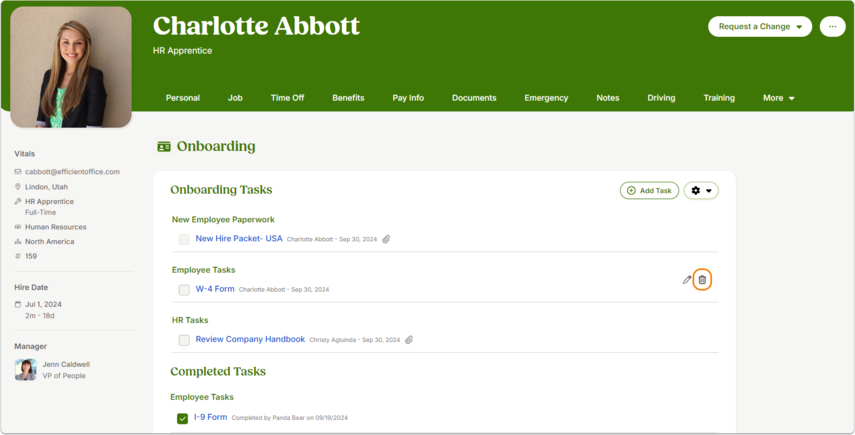
Task: Click the location pin icon beside Lindon, Utah
Action: pos(18,186)
